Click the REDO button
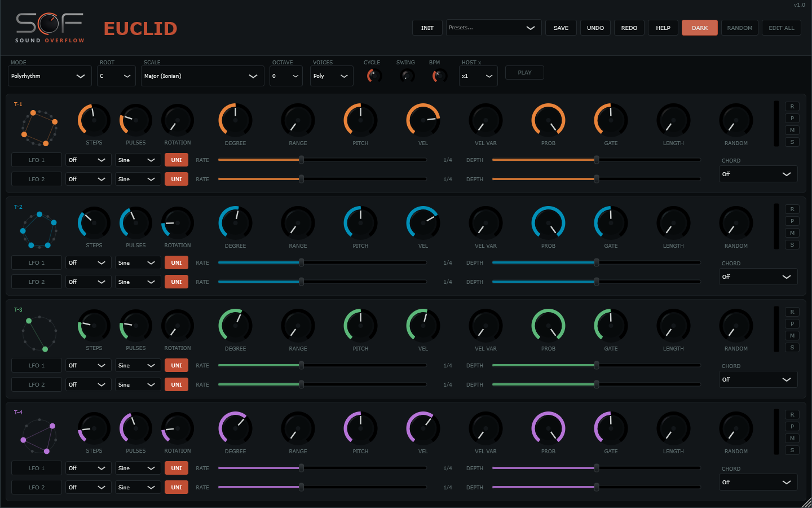812x508 pixels. coord(629,28)
